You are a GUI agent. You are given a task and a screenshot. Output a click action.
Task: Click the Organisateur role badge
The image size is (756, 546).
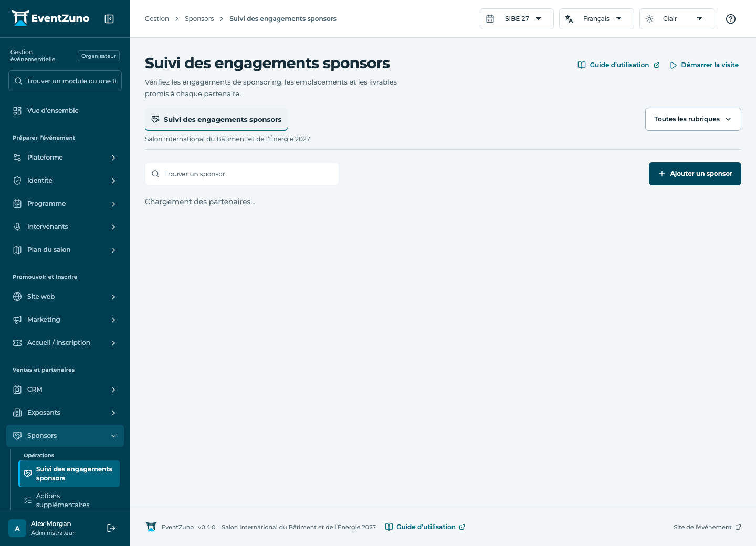pyautogui.click(x=99, y=56)
